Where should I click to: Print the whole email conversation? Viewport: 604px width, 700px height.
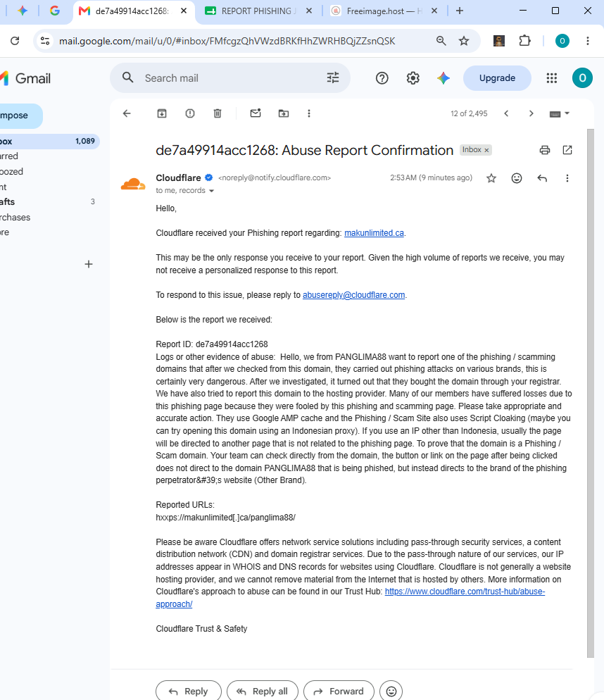pos(545,150)
